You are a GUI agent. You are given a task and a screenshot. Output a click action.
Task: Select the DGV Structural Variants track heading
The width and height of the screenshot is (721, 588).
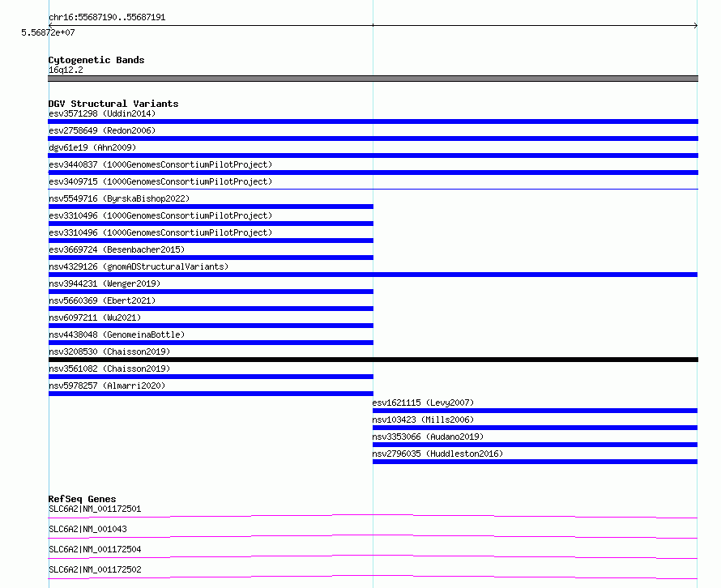point(113,104)
